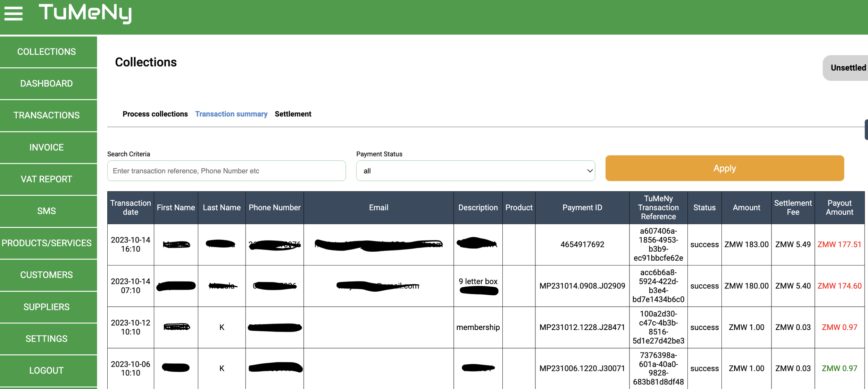This screenshot has height=389, width=868.
Task: Open the Settlement tab
Action: [x=293, y=114]
